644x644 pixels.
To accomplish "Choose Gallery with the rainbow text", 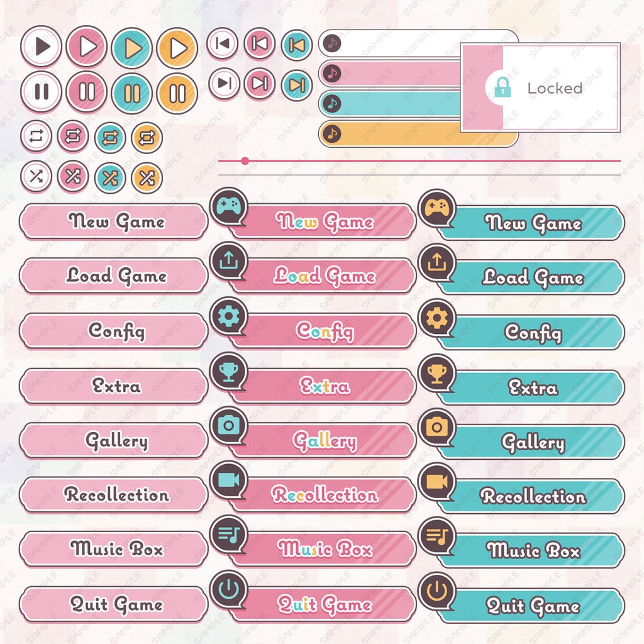I will pos(325,441).
